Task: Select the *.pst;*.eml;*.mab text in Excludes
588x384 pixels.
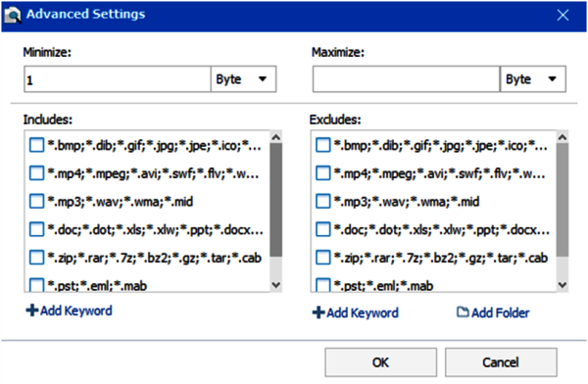Action: [x=383, y=286]
